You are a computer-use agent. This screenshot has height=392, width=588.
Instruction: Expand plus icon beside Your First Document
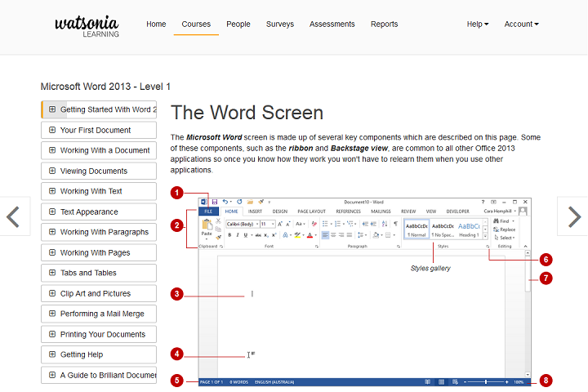click(52, 130)
